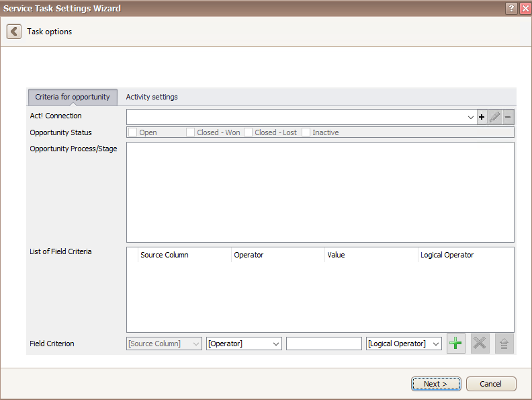Switch to the Activity settings tab

(152, 97)
